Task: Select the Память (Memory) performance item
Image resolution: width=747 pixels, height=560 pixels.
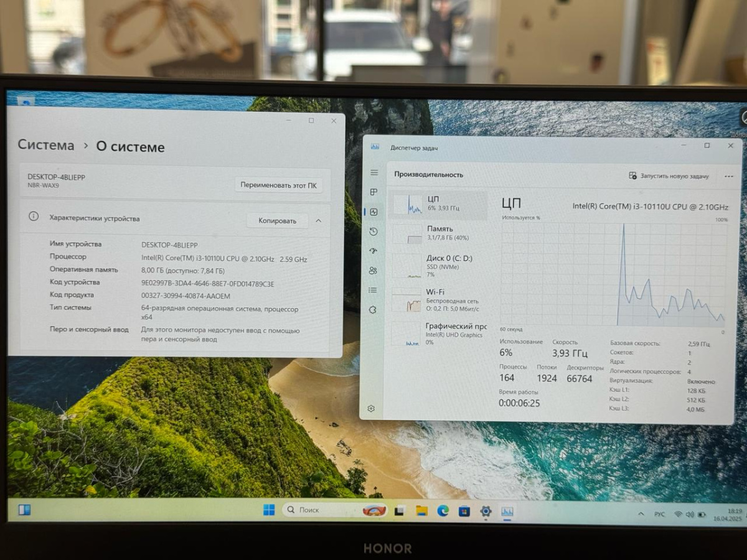Action: (439, 233)
